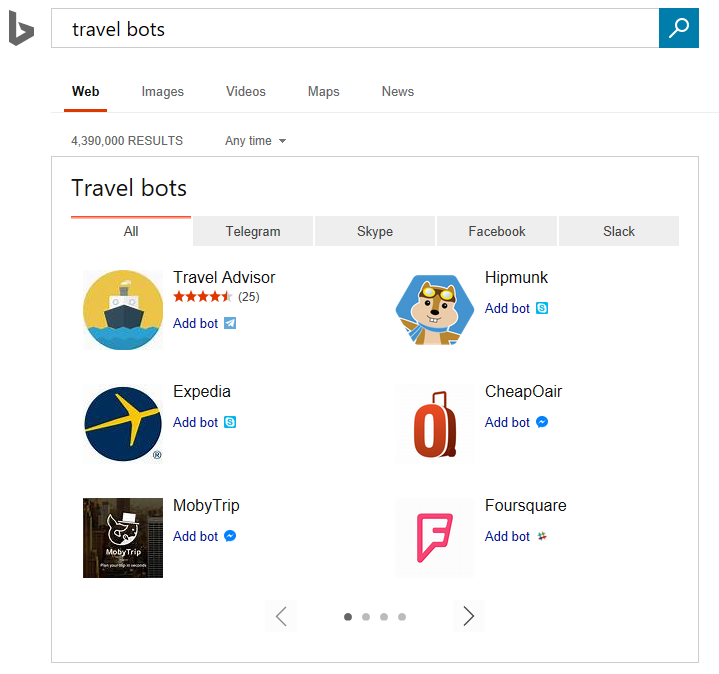This screenshot has height=674, width=719.
Task: Click the magnifying glass search button
Action: pyautogui.click(x=678, y=28)
